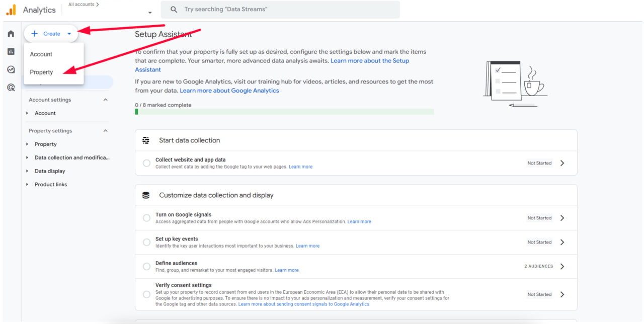Open the Home icon in sidebar
The image size is (644, 324).
(11, 34)
